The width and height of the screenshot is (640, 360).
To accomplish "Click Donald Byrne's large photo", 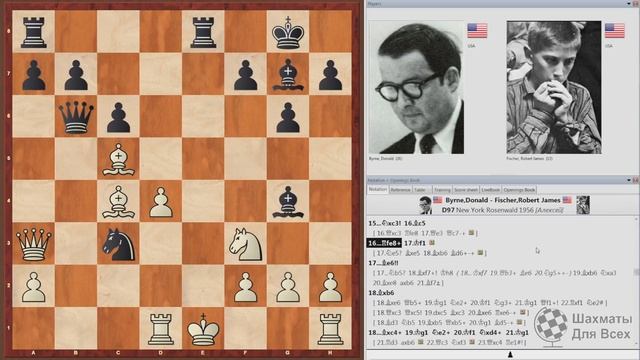I will tap(416, 87).
